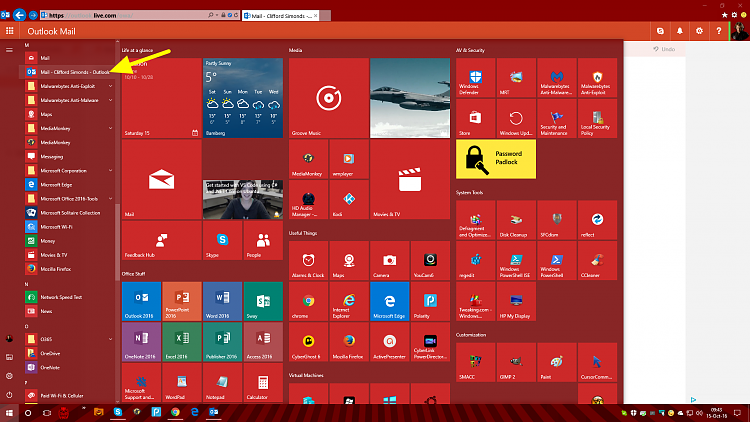Open Outlook 2016 tile in Office Stuff
Screen dimensions: 750x422
tap(141, 301)
